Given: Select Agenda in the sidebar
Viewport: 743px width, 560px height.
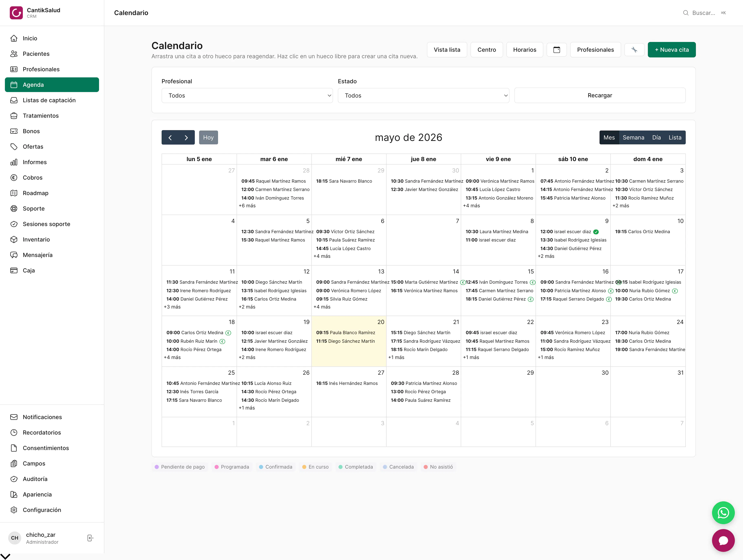Looking at the screenshot, I should (x=52, y=85).
